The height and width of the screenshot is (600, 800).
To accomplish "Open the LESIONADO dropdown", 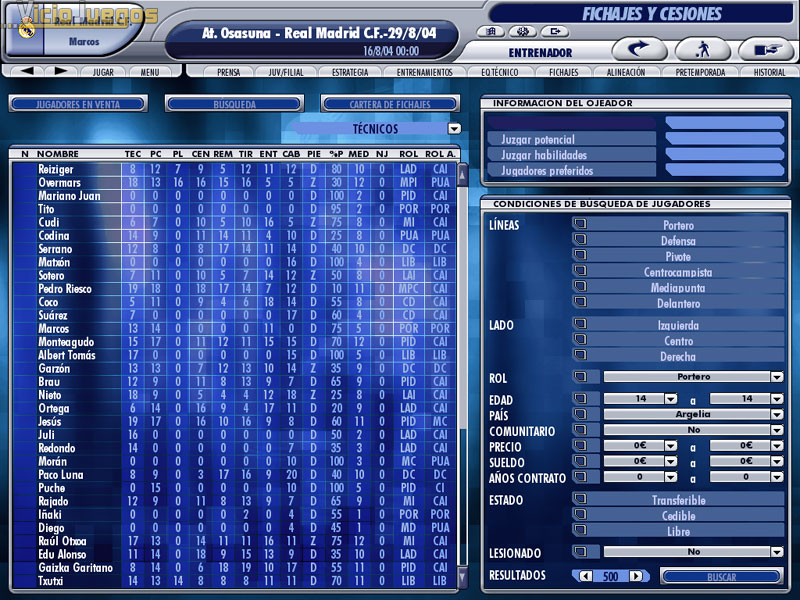I will (777, 552).
